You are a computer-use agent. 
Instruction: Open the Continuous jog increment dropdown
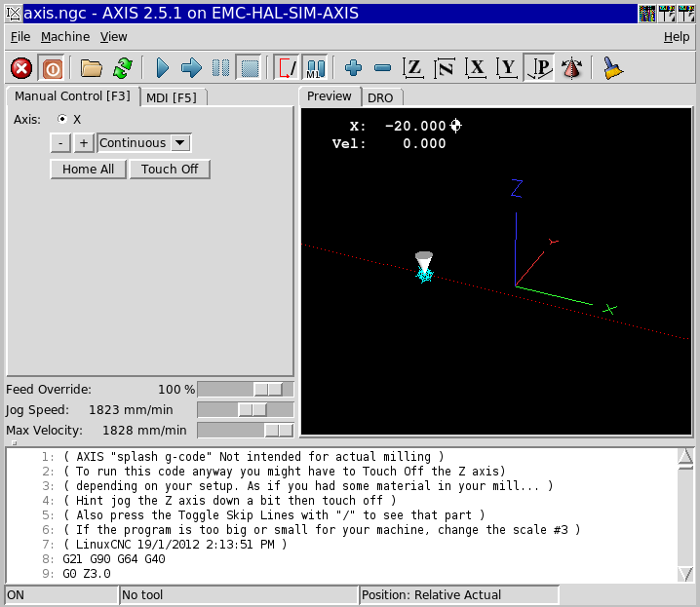click(x=144, y=143)
